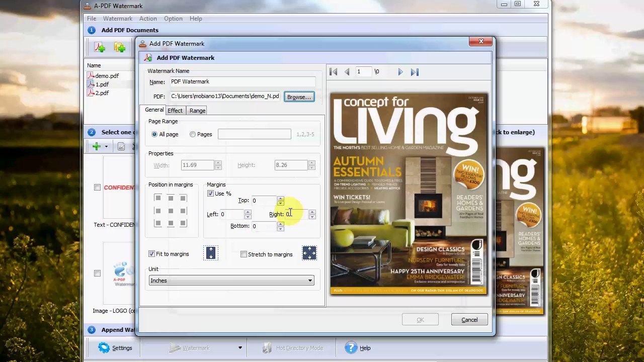Click the Settings gear icon
The width and height of the screenshot is (644, 362).
point(104,348)
